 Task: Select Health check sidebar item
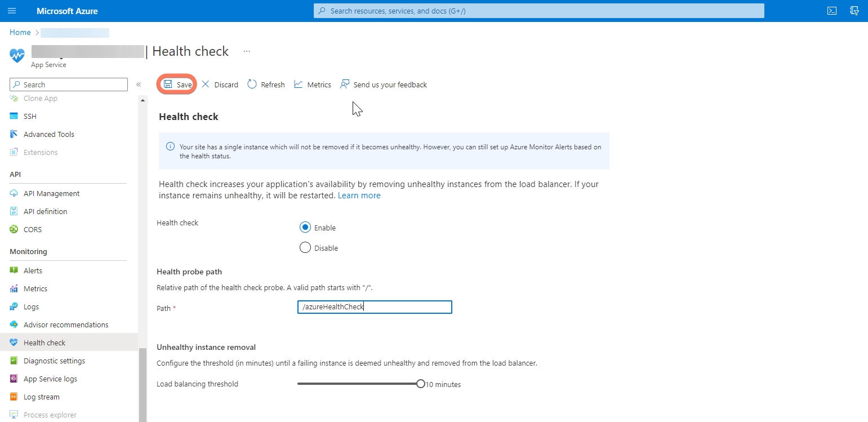coord(69,343)
